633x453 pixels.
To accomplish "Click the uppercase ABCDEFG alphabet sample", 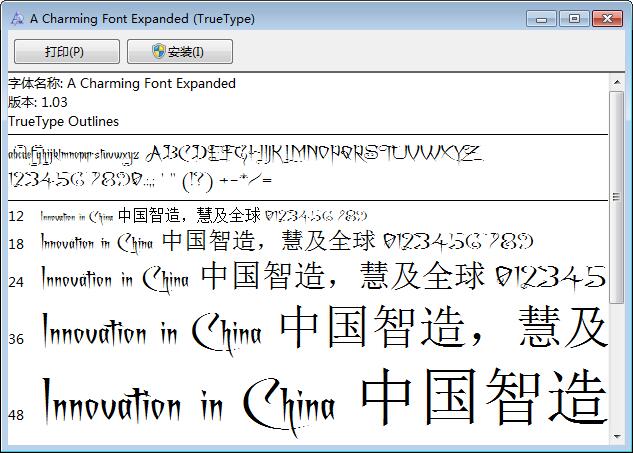I will coord(314,154).
